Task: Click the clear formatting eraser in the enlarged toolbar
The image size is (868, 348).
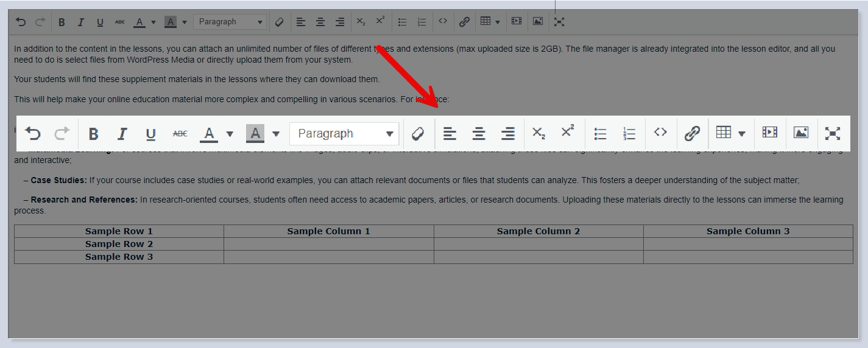Action: (417, 133)
